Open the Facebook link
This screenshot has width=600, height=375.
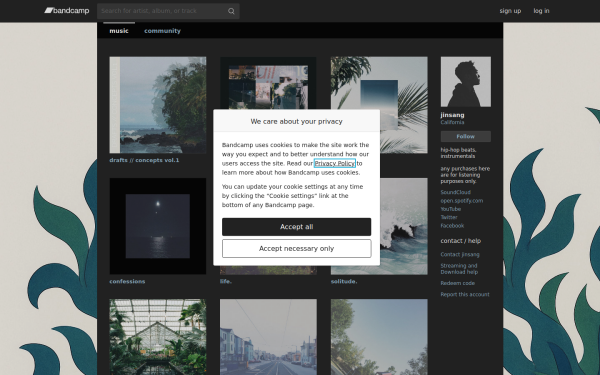452,225
